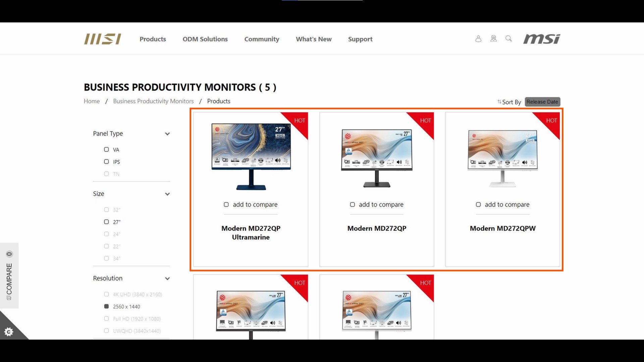The height and width of the screenshot is (362, 644).
Task: Check add to compare for Modern MD272QPW
Action: pyautogui.click(x=478, y=204)
